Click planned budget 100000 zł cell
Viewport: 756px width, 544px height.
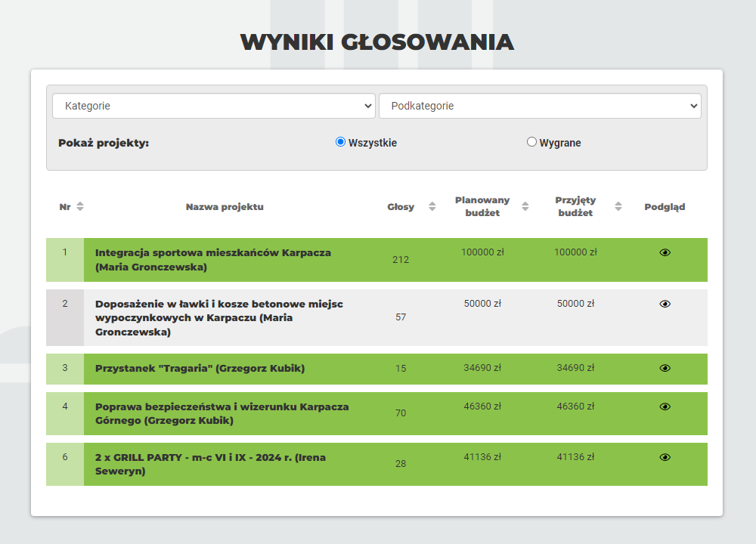(x=482, y=252)
